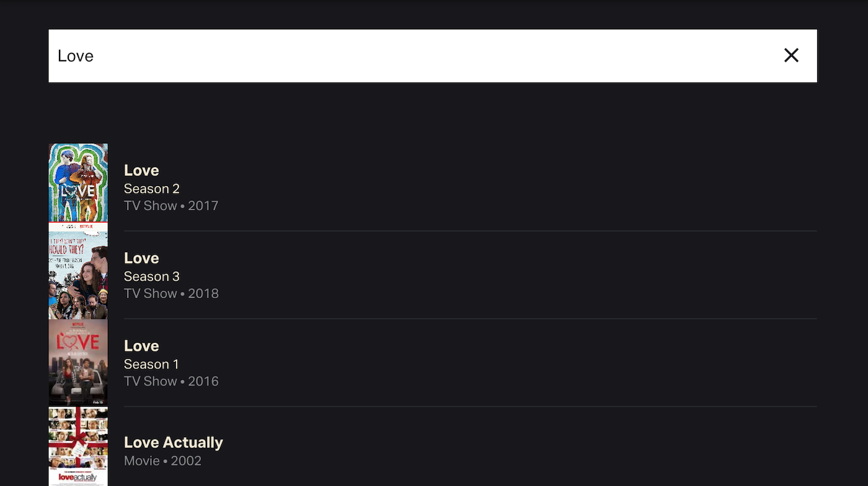
Task: Select the Love title above Season 1
Action: (141, 346)
